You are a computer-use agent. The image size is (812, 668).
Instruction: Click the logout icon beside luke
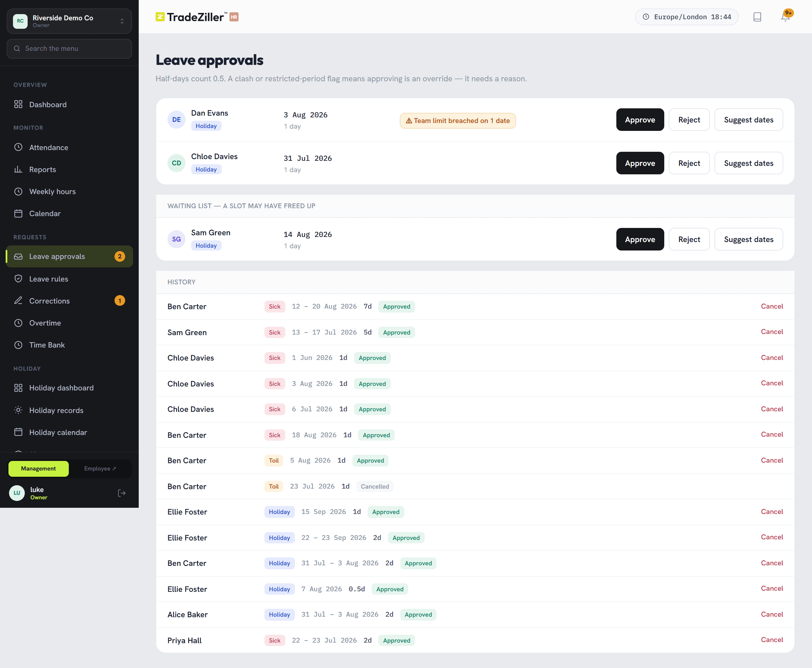click(x=122, y=493)
